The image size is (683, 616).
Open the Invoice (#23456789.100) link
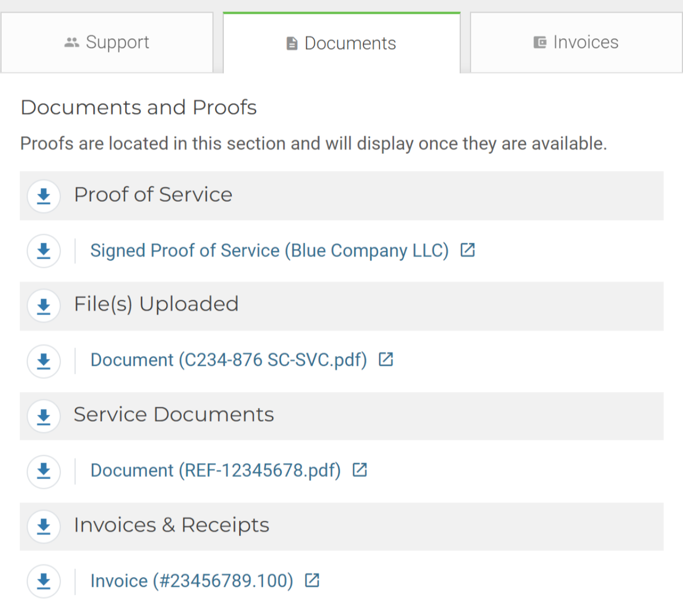pyautogui.click(x=192, y=581)
